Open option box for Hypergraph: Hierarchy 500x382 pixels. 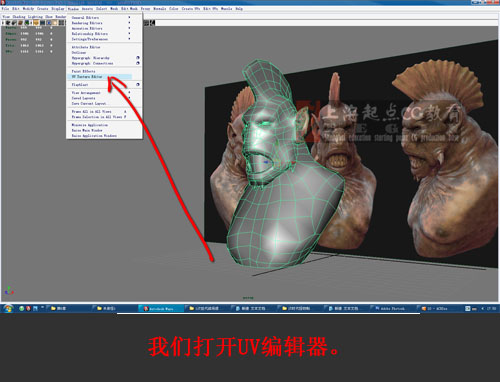click(x=138, y=58)
